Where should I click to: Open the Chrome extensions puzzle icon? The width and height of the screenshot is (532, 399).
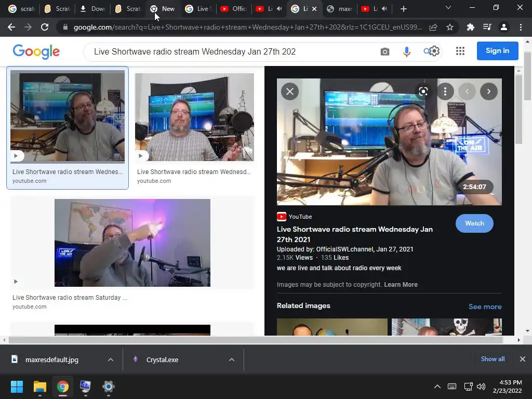pos(470,27)
